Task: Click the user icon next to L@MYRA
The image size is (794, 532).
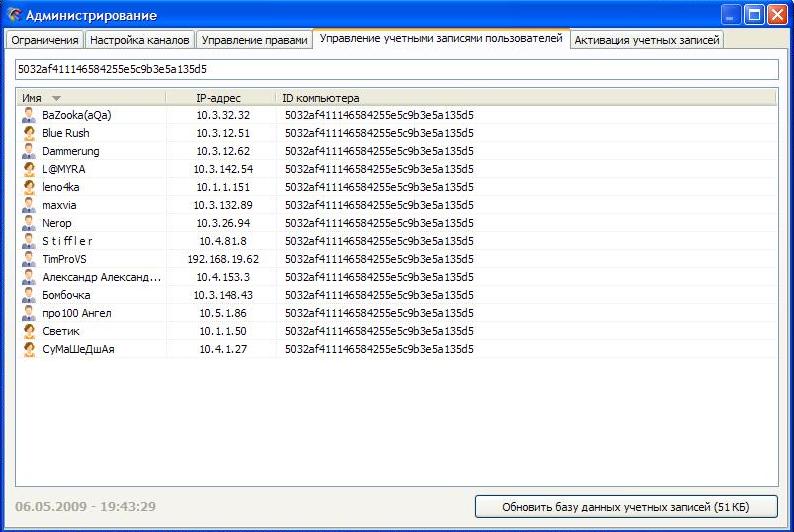Action: [28, 169]
